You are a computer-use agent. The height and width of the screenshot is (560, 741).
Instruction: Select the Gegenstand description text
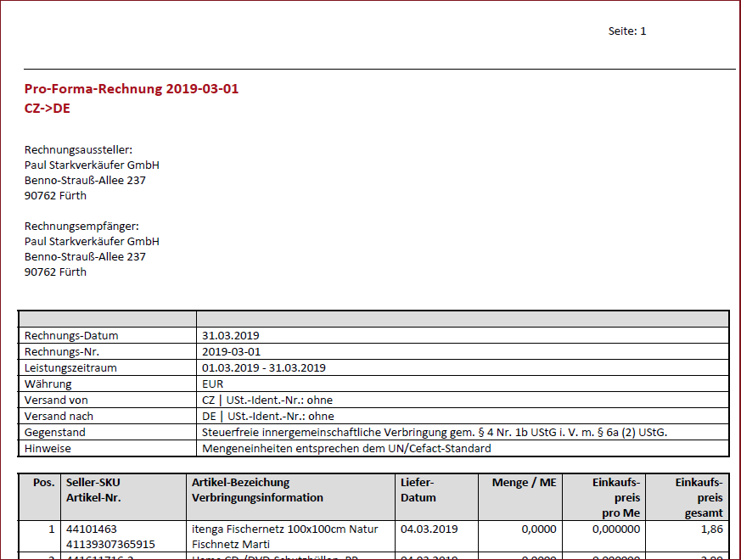point(435,432)
